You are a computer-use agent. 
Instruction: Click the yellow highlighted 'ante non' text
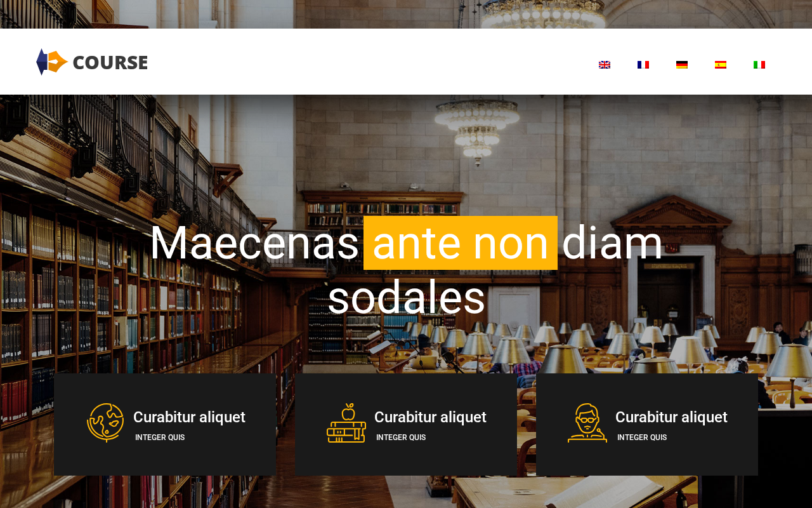pos(461,243)
